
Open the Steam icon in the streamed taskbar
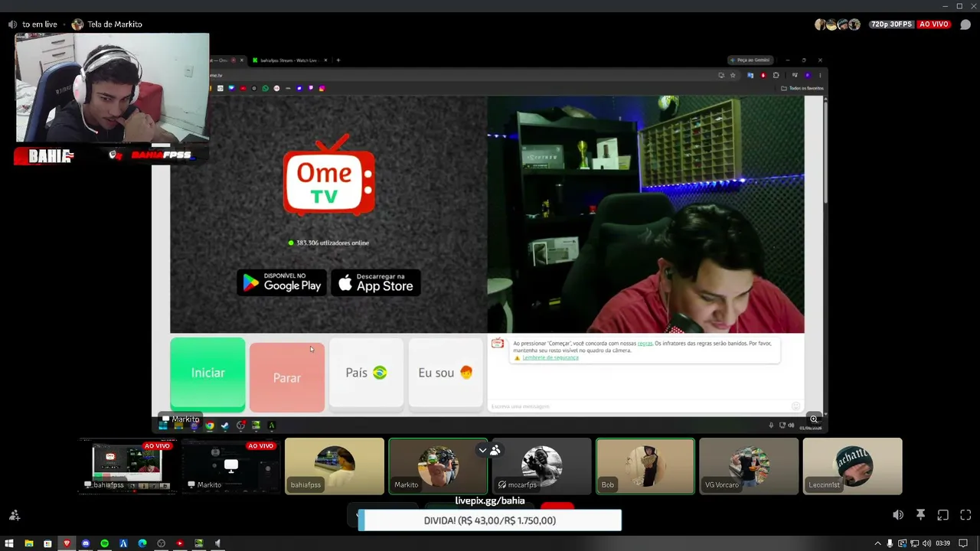point(224,425)
